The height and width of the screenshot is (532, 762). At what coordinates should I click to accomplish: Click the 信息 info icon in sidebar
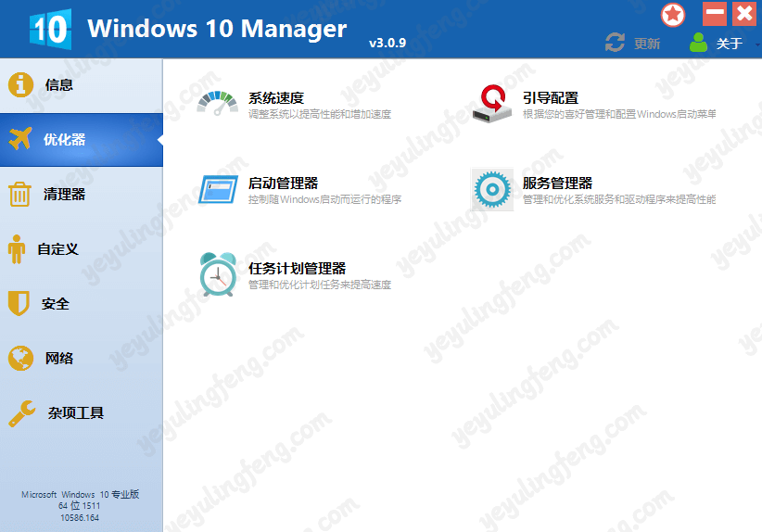[20, 85]
